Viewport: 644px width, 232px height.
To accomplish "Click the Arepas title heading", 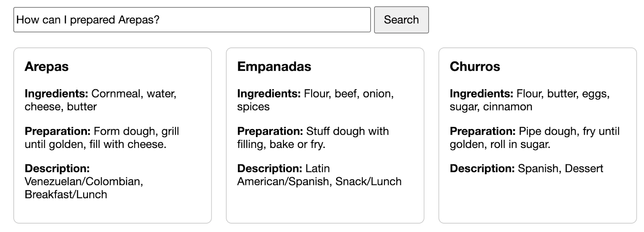I will (47, 67).
